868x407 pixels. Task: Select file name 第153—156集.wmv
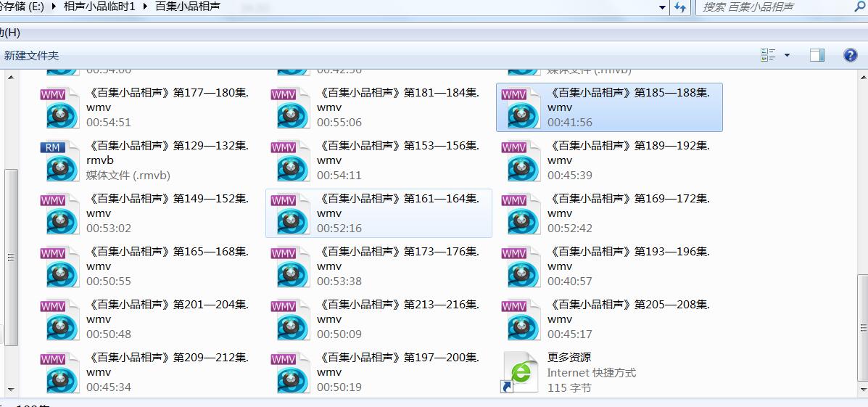pyautogui.click(x=398, y=153)
